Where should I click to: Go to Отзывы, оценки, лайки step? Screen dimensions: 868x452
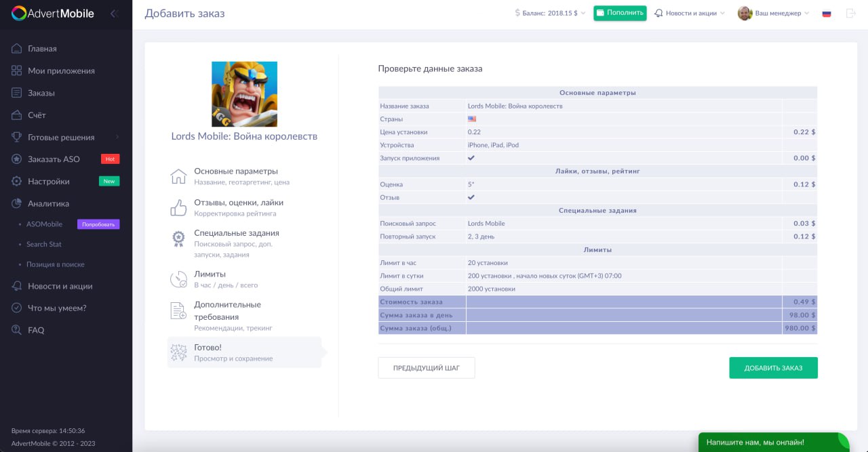[244, 207]
